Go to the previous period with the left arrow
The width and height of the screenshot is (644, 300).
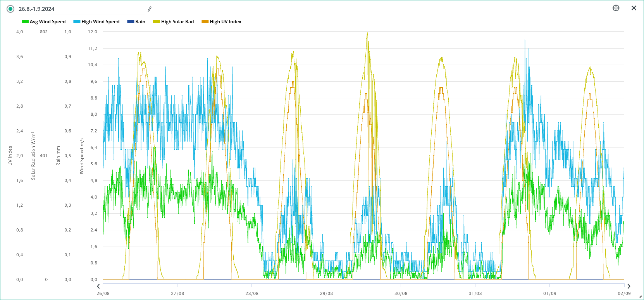pos(98,286)
